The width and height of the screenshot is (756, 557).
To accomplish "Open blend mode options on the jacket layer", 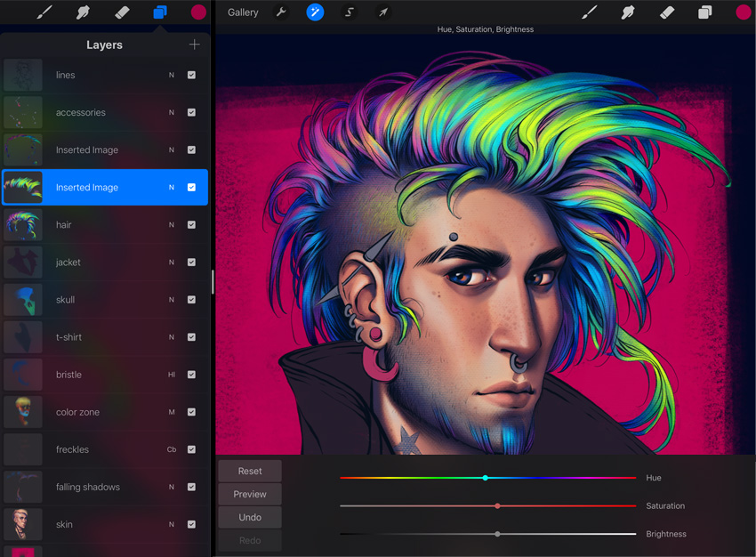I will click(172, 262).
